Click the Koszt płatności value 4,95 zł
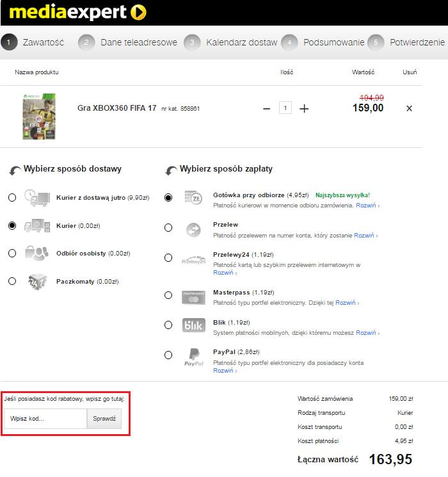Screen dimensions: 448x477 coord(404,441)
